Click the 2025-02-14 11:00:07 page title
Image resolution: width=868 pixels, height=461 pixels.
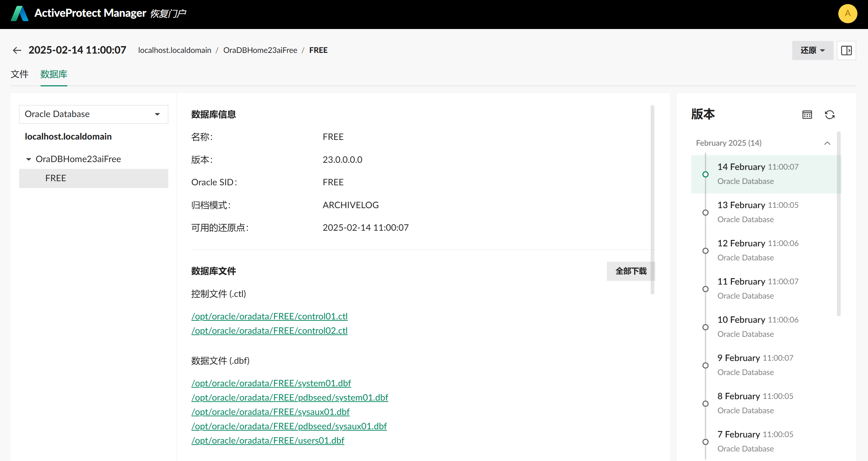pos(77,51)
